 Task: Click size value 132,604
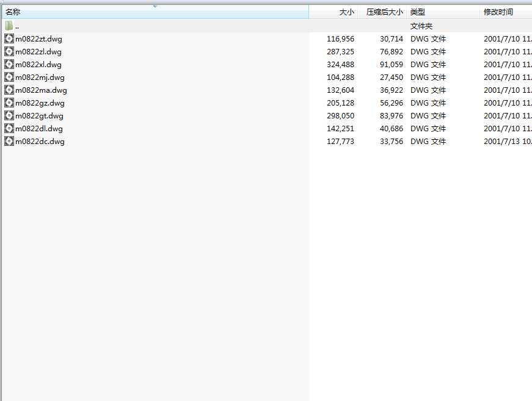coord(340,90)
